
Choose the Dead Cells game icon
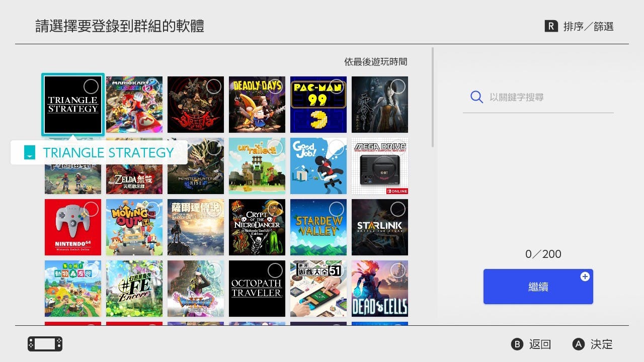pos(380,289)
